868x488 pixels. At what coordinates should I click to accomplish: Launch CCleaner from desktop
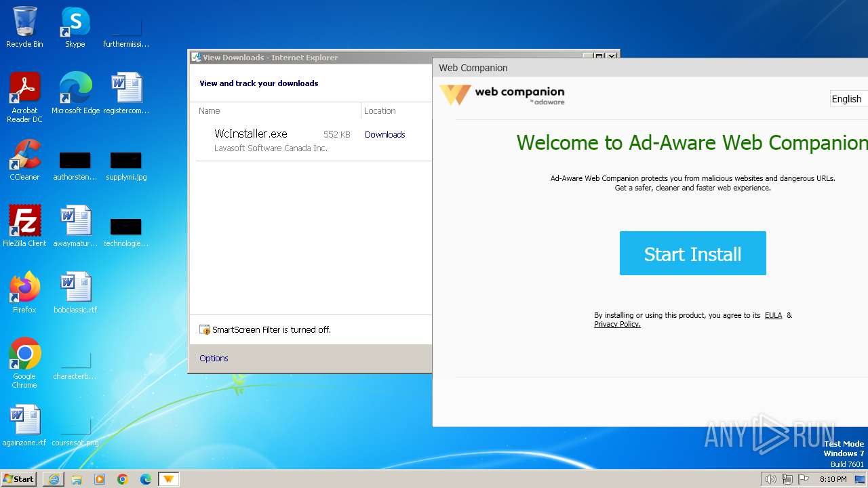tap(24, 159)
